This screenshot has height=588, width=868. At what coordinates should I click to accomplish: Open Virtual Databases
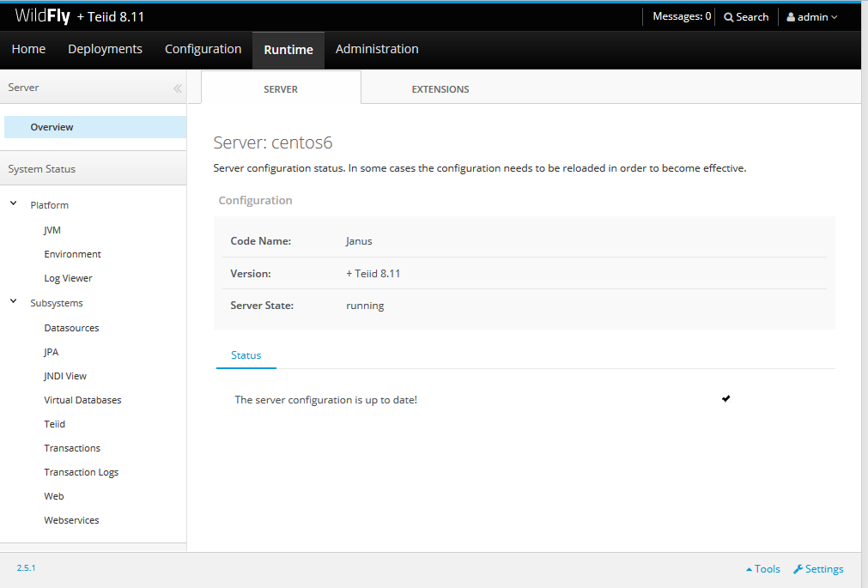coord(82,400)
